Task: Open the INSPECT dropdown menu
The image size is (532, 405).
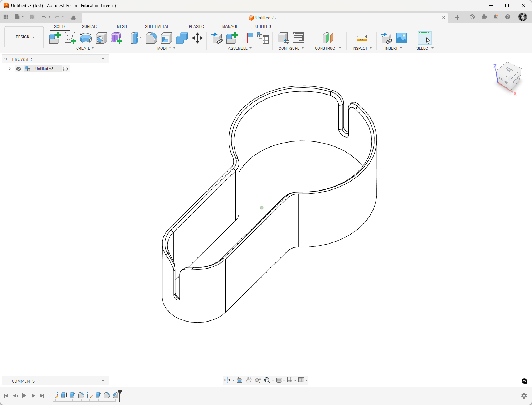Action: point(362,48)
